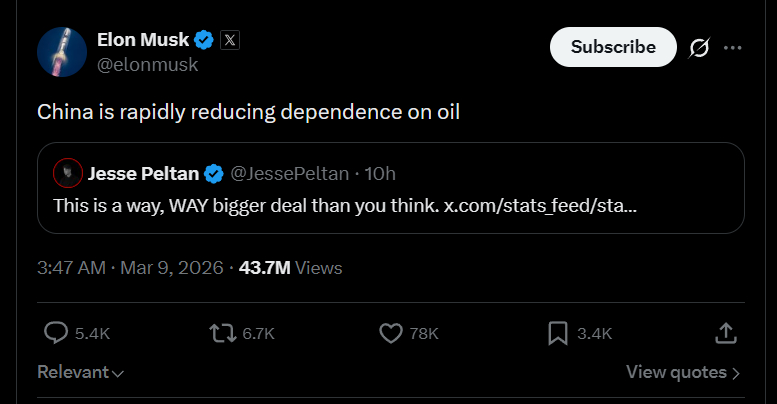Like the post with the heart icon
Viewport: 777px width, 404px height.
pyautogui.click(x=391, y=333)
